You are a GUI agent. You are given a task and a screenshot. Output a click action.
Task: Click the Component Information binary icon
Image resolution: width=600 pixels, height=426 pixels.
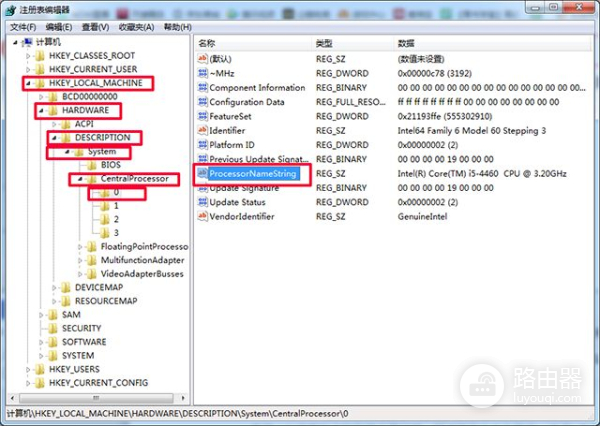point(202,87)
